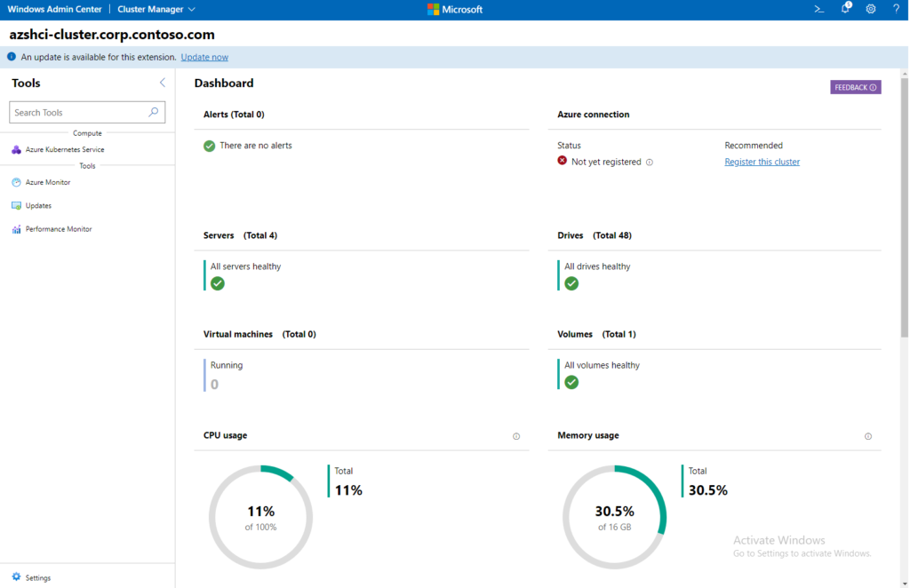
Task: Click the CPU Total 11% value
Action: 348,490
